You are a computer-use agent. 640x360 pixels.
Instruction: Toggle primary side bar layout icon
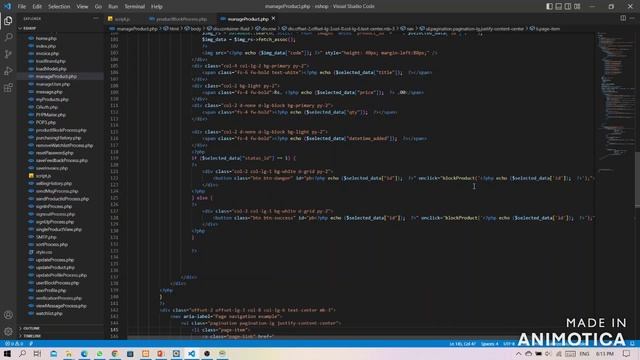549,6
